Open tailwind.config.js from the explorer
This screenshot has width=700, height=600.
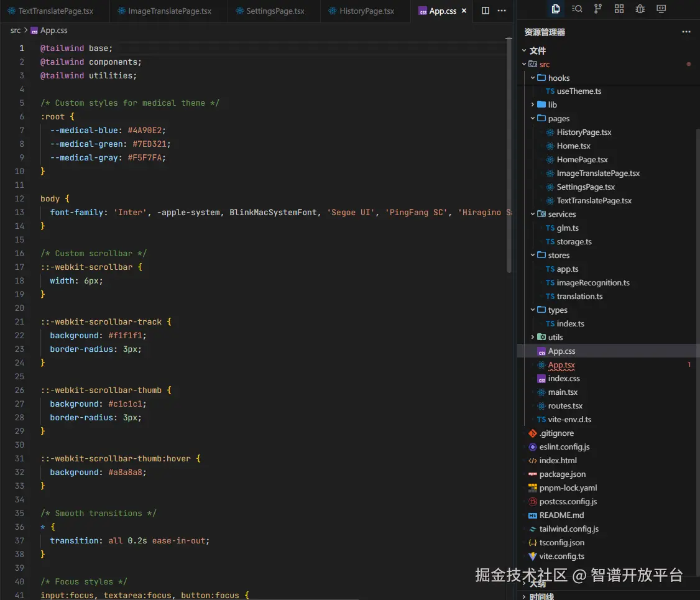569,528
